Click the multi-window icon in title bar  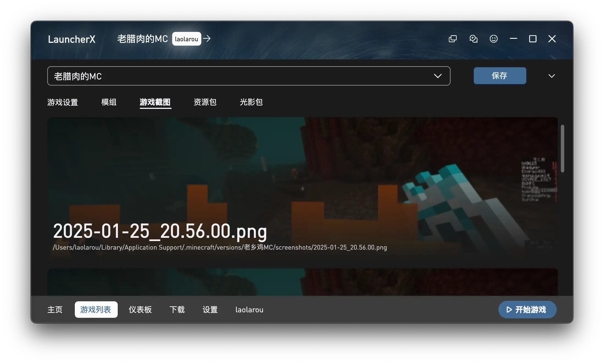pos(453,39)
